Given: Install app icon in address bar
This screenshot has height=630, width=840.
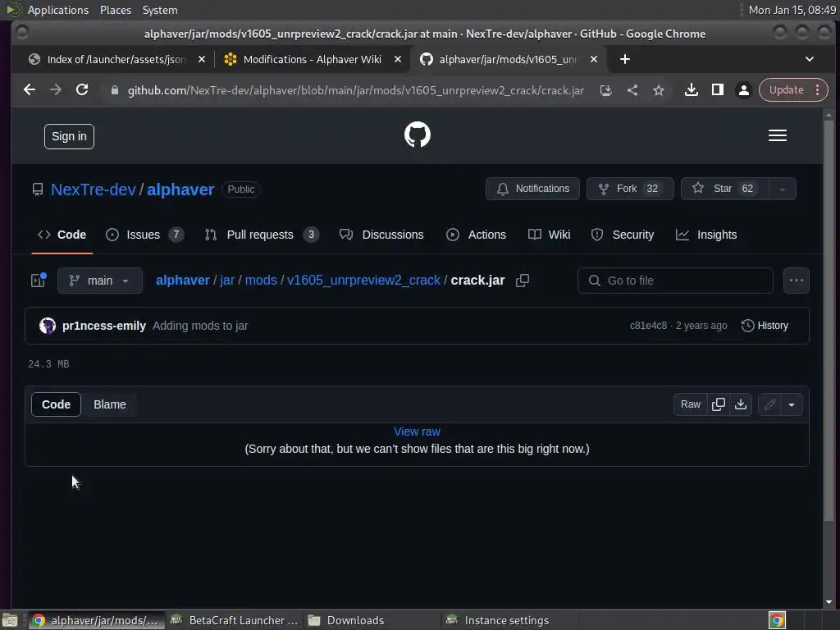Looking at the screenshot, I should tap(606, 90).
